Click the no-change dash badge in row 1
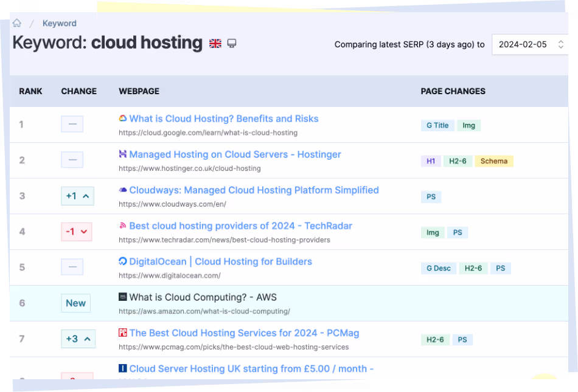The width and height of the screenshot is (578, 392). point(72,124)
